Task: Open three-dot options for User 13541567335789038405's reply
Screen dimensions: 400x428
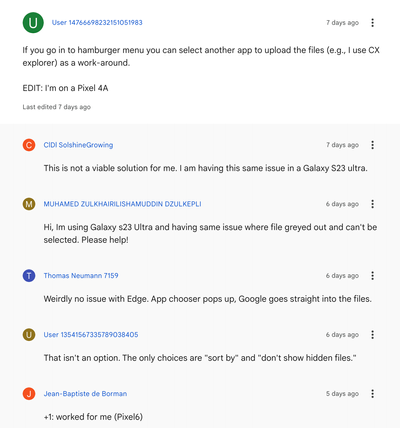Action: pos(372,335)
